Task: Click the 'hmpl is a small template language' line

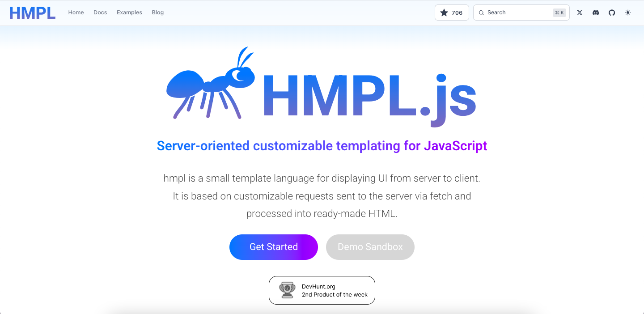Action: pos(322,178)
